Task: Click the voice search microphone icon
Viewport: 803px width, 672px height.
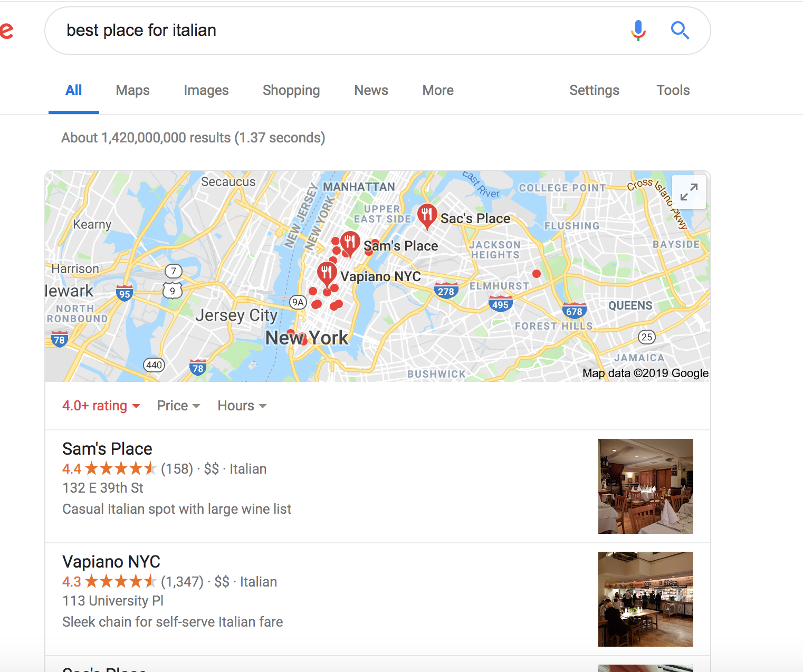Action: 638,31
